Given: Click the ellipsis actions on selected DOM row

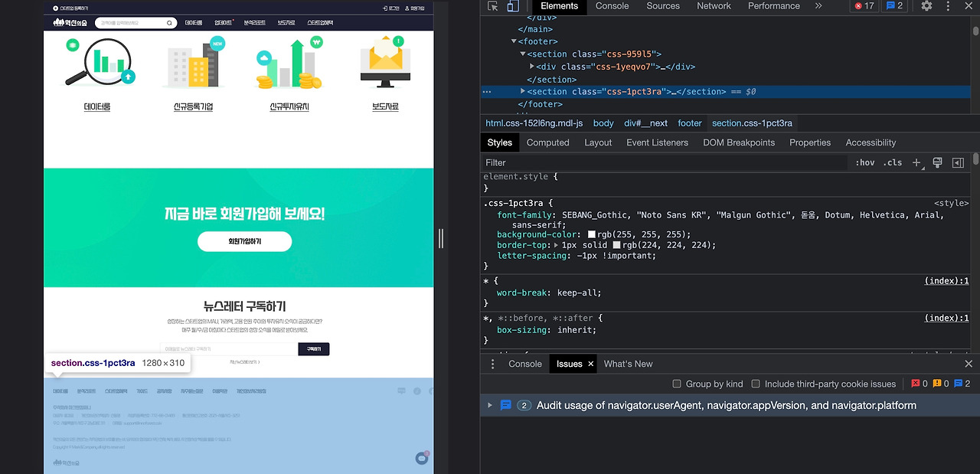Looking at the screenshot, I should pyautogui.click(x=487, y=92).
